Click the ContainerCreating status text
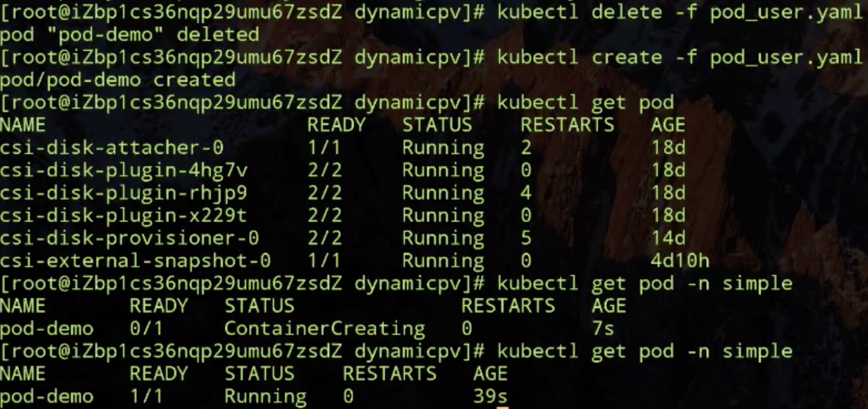Image resolution: width=868 pixels, height=409 pixels. click(325, 329)
